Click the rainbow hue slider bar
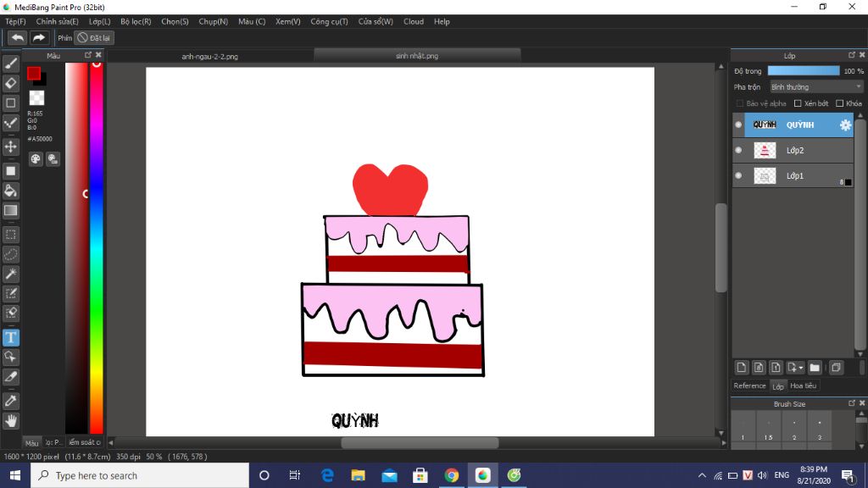 [97, 248]
